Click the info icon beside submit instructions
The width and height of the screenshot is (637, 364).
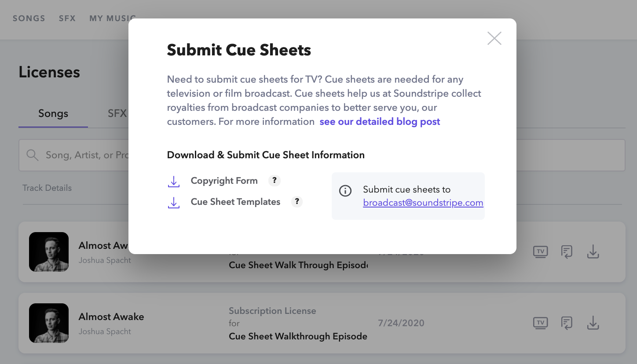click(345, 191)
